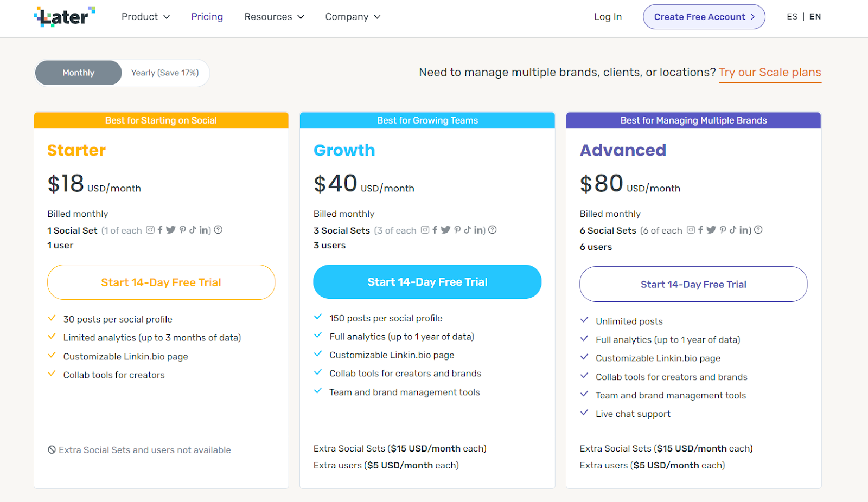Start the Growth plan 14-day free trial
The image size is (868, 502).
coord(427,282)
